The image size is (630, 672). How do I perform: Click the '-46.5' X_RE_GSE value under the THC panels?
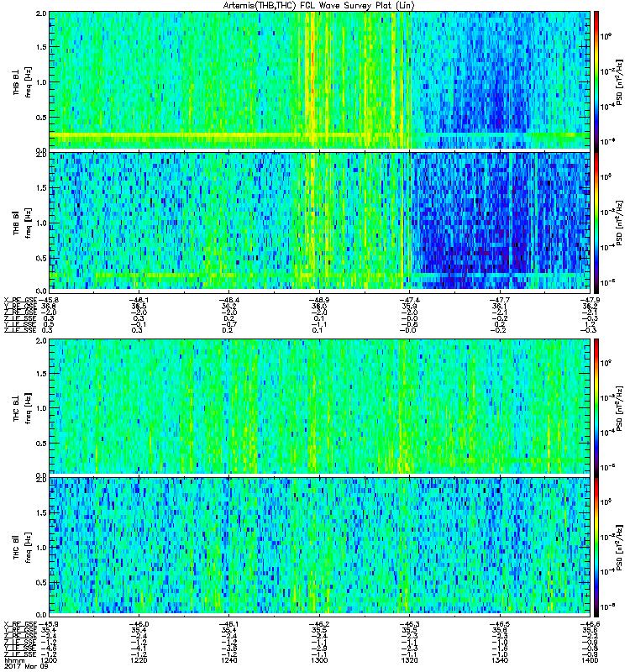tap(500, 624)
